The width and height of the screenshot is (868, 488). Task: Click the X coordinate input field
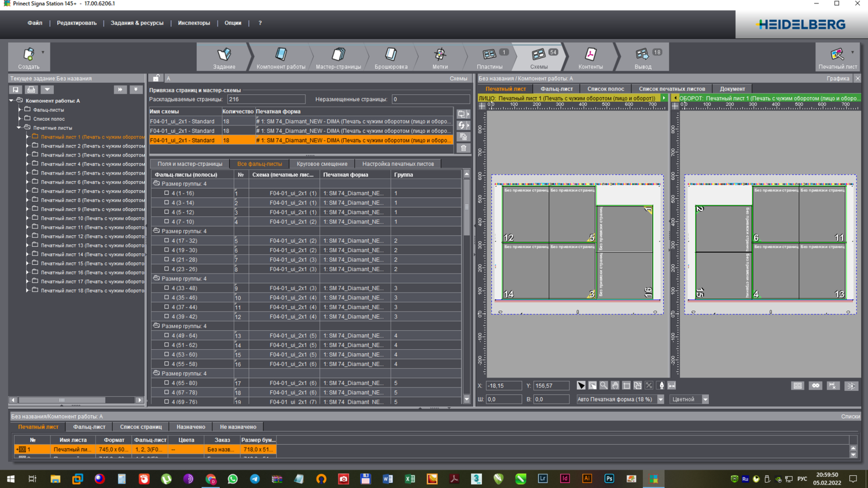pyautogui.click(x=503, y=386)
